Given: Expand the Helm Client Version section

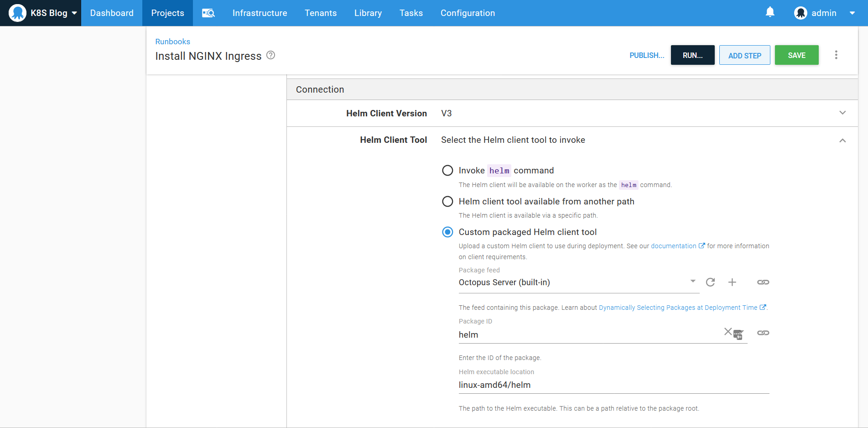Looking at the screenshot, I should [x=842, y=113].
